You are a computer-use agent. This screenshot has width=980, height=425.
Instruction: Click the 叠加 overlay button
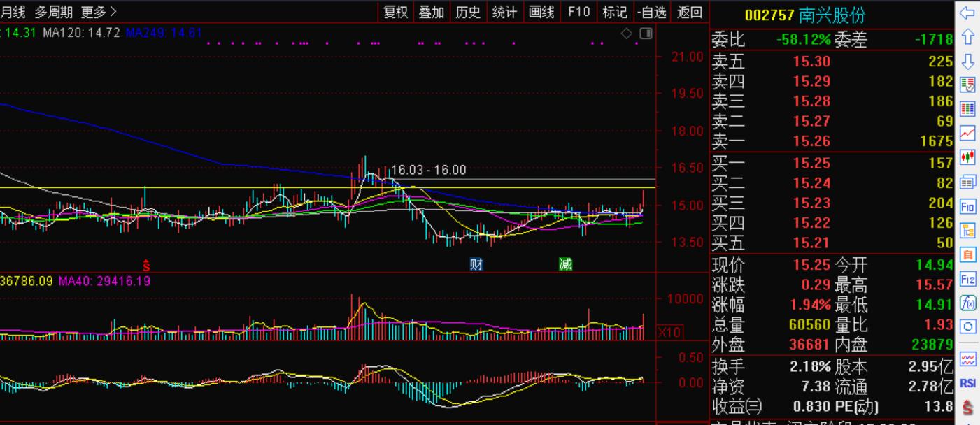pyautogui.click(x=432, y=12)
